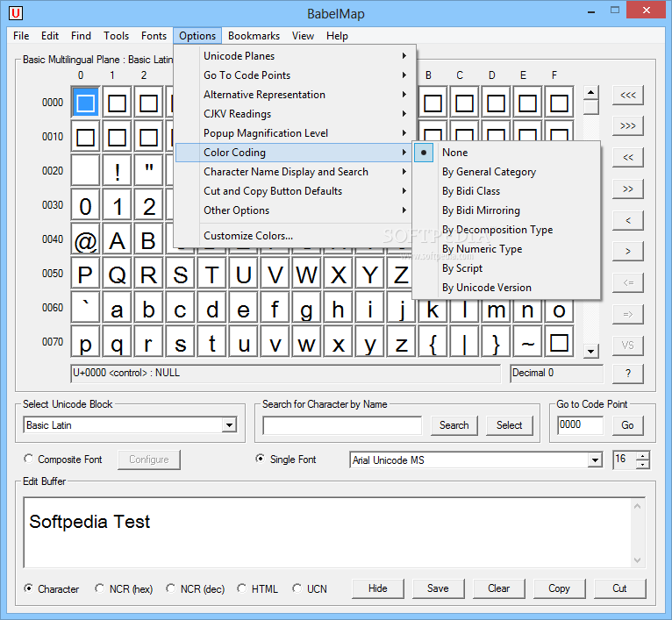Screen dimensions: 672x620
Task: Move back a page with < button
Action: (x=628, y=220)
